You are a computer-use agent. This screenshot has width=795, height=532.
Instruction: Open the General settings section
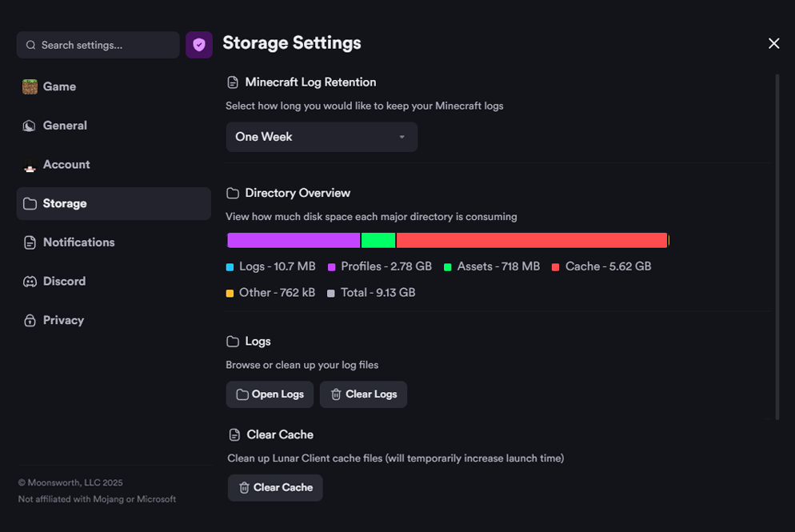(114, 126)
